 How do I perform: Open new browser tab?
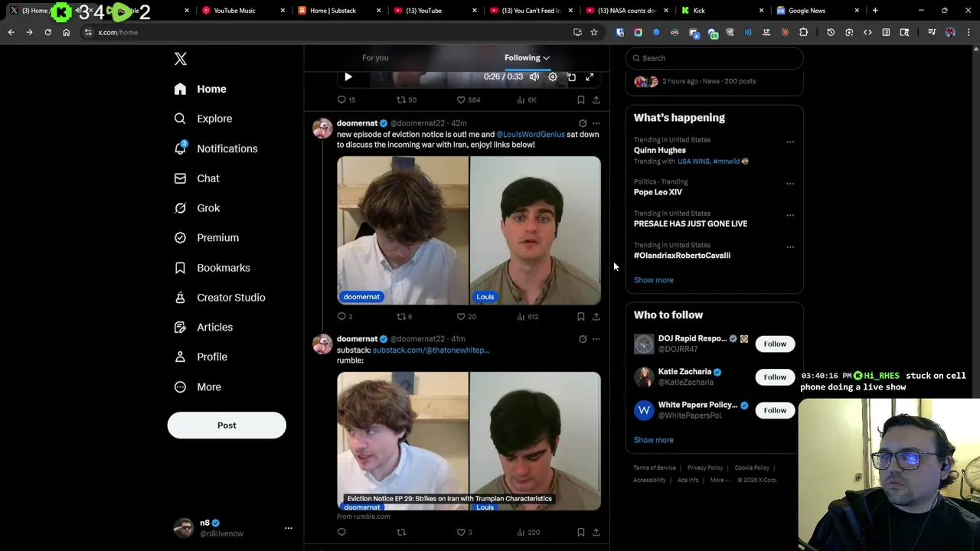pyautogui.click(x=875, y=11)
